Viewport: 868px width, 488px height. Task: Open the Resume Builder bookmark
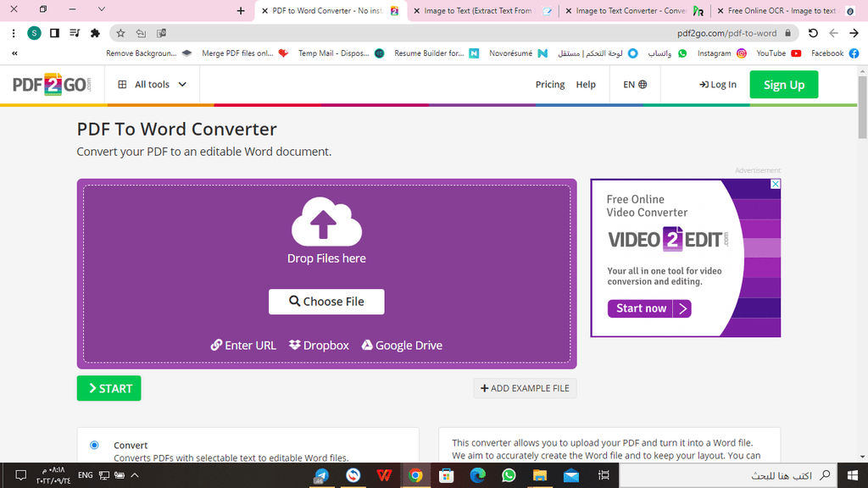pyautogui.click(x=437, y=53)
